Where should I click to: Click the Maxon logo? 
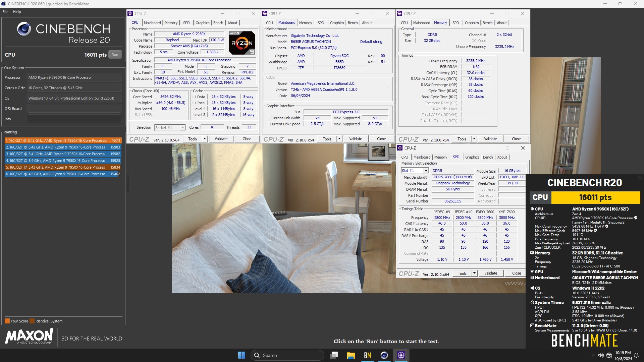(29, 336)
